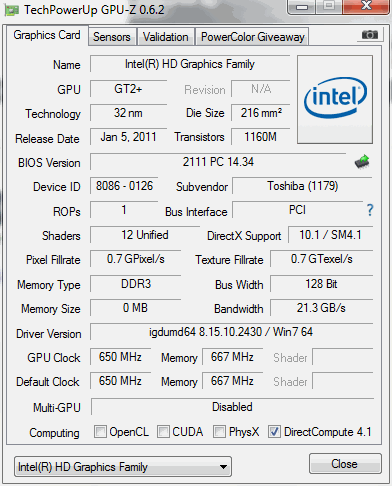This screenshot has width=392, height=486.
Task: Switch to the Sensors tab
Action: (x=112, y=37)
